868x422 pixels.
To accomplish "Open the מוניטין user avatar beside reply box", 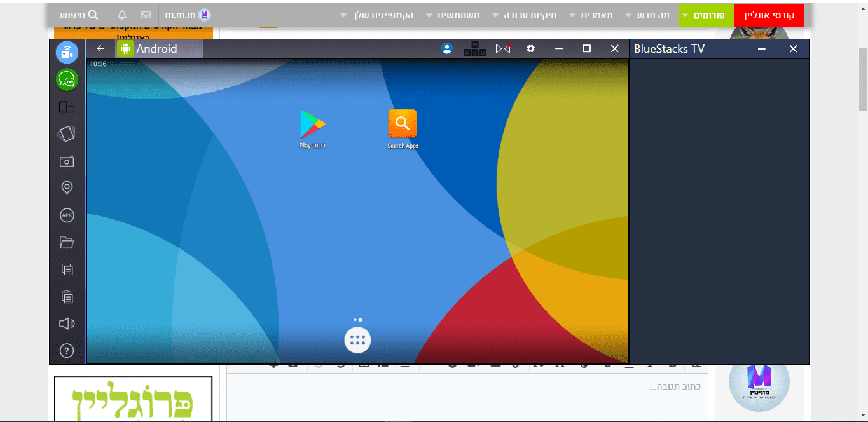I will pos(759,383).
